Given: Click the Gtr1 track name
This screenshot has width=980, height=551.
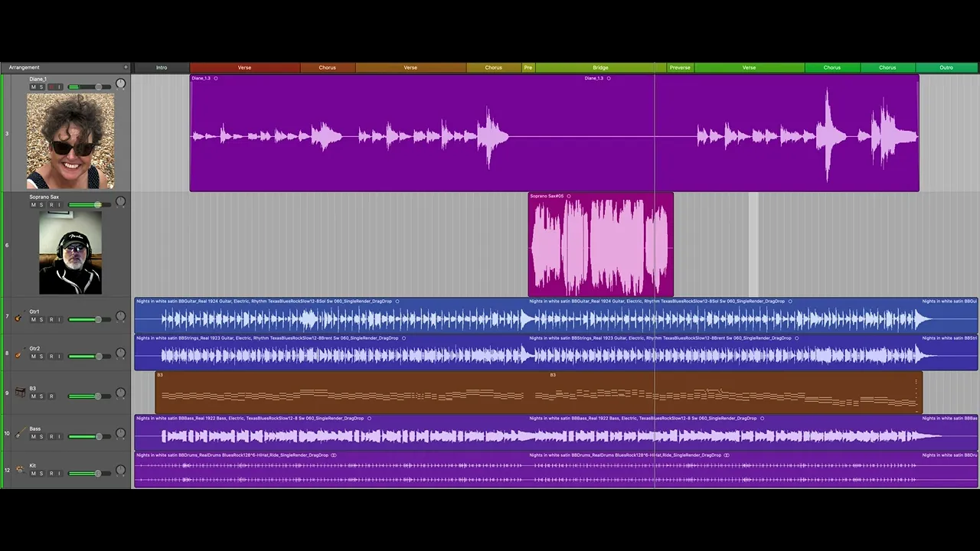Looking at the screenshot, I should (x=34, y=311).
